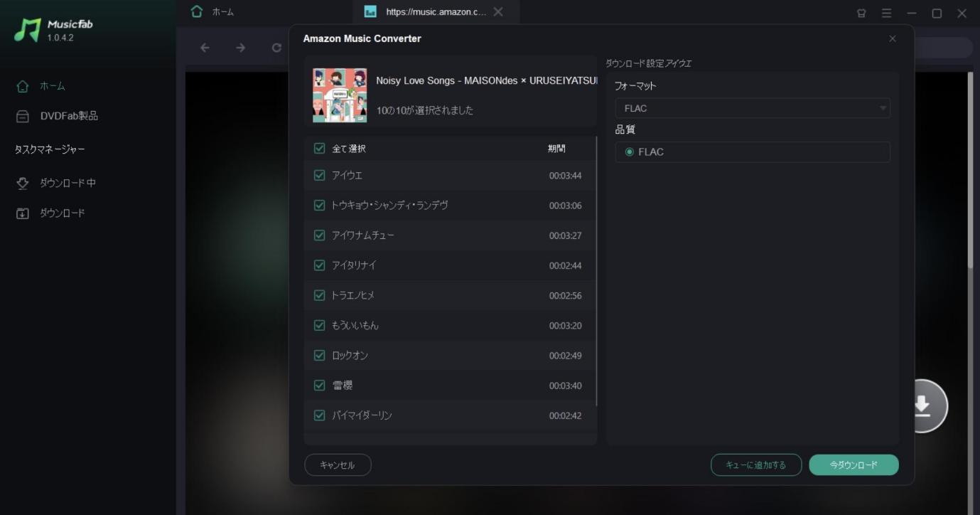Click the 10の10が選択されました text

tap(424, 110)
